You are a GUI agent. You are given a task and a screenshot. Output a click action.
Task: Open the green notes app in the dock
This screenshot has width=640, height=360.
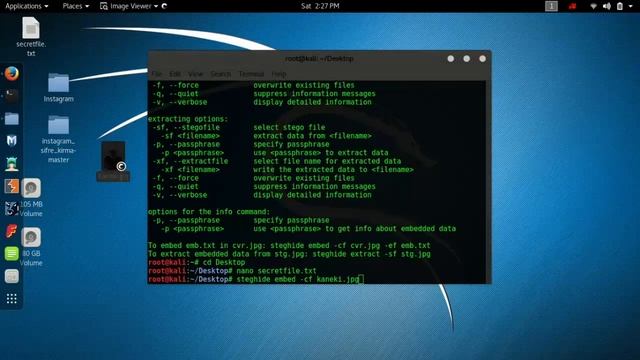(12, 253)
